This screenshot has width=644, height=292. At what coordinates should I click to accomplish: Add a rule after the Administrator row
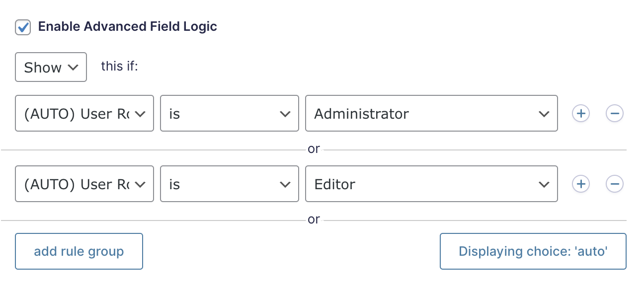(x=580, y=114)
